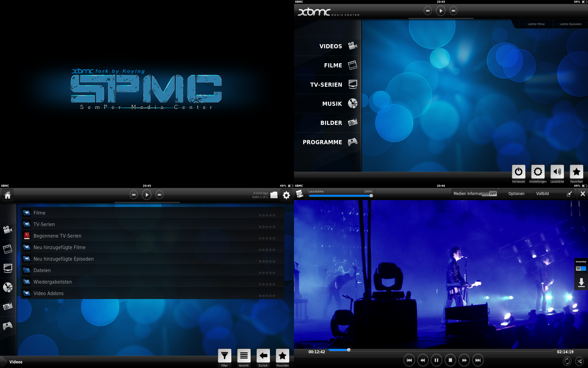The width and height of the screenshot is (588, 368).
Task: Open the Dateien entry
Action: coord(153,270)
